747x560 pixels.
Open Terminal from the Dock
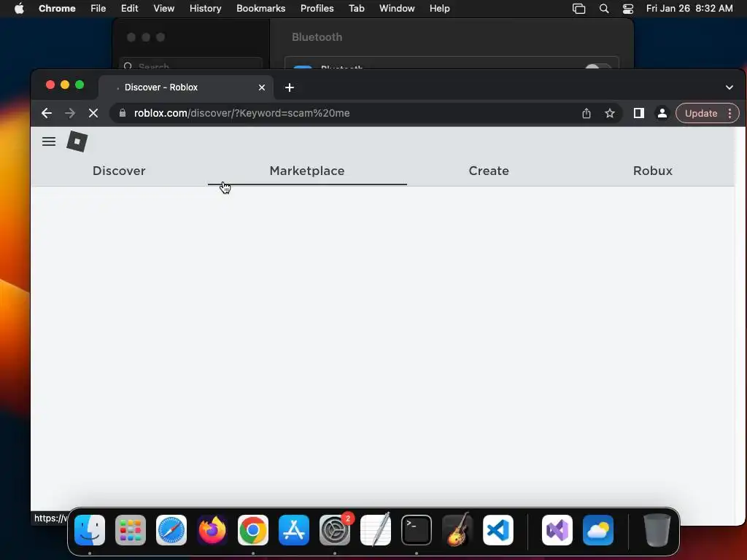tap(417, 530)
